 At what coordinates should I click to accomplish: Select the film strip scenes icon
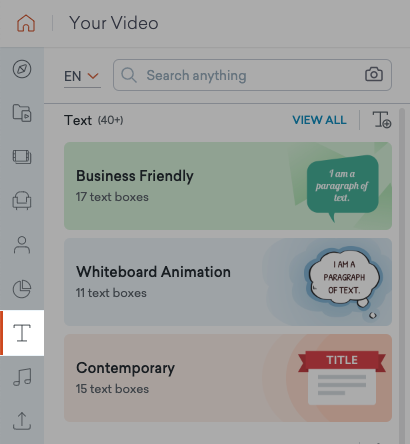pyautogui.click(x=22, y=157)
